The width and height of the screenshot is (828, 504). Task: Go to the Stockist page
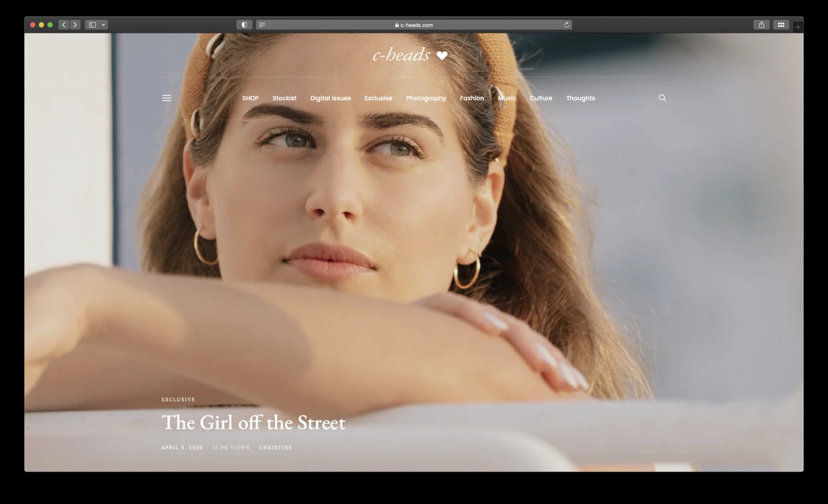click(284, 98)
